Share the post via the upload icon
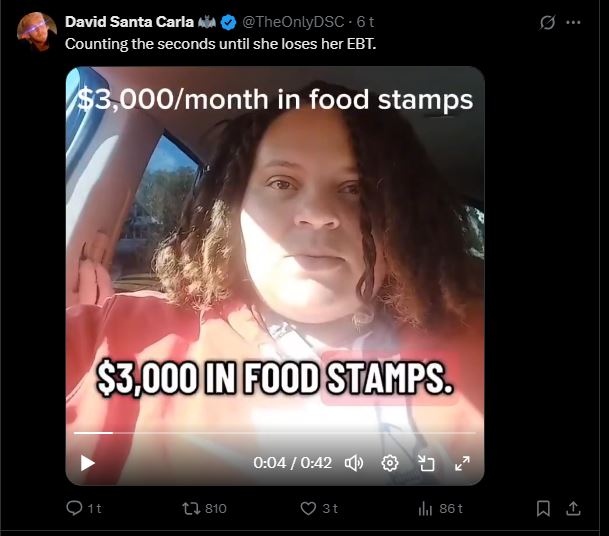This screenshot has width=609, height=536. click(573, 508)
